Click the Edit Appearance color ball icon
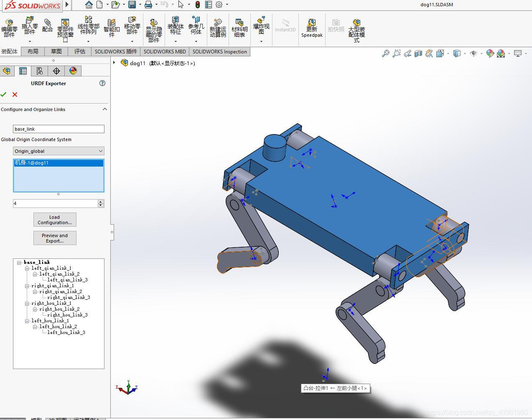The image size is (532, 420). (490, 53)
